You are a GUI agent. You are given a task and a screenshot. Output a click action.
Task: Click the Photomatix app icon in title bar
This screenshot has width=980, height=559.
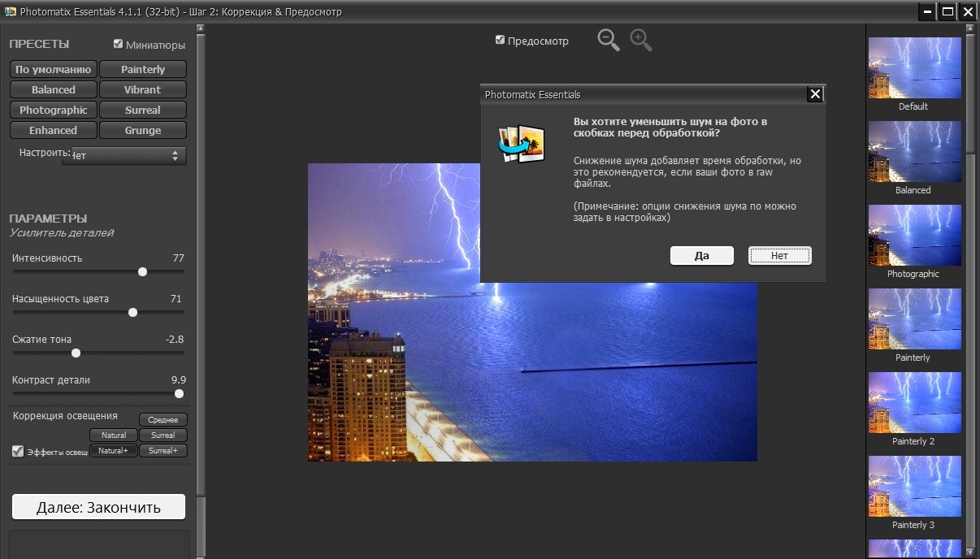(11, 12)
